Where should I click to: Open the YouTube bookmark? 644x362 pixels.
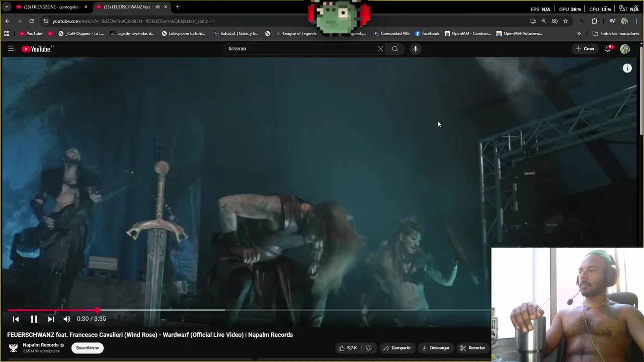pyautogui.click(x=31, y=34)
